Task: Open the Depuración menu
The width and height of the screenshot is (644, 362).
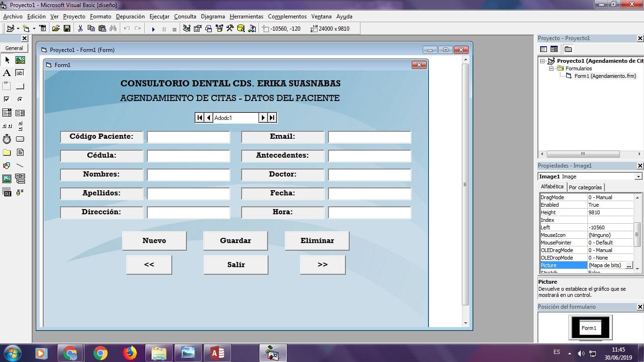Action: click(130, 17)
